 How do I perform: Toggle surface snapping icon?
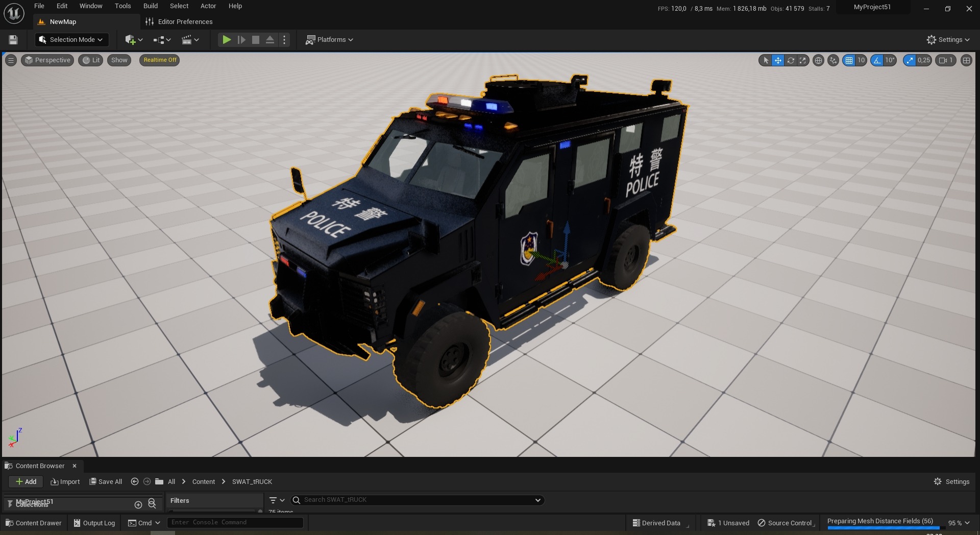[833, 60]
